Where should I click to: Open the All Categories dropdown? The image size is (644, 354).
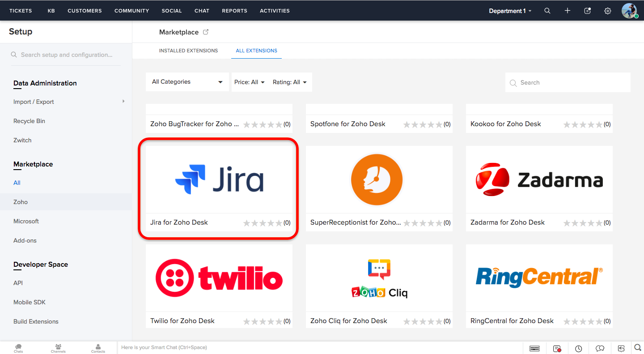pos(187,82)
